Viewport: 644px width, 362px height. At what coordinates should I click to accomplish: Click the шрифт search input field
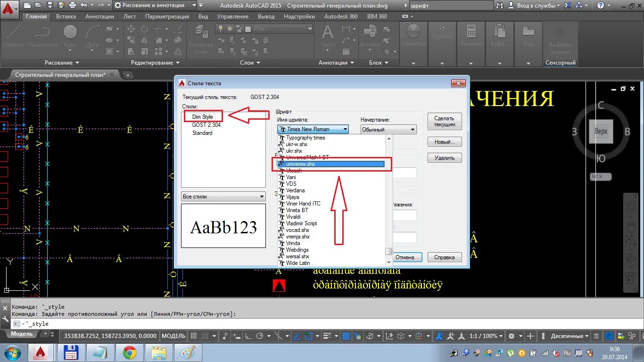451,5
